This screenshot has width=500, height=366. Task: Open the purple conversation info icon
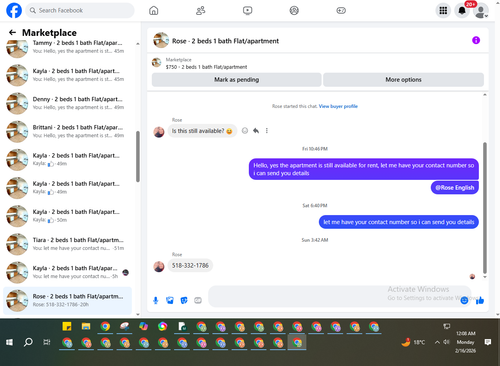[x=476, y=40]
